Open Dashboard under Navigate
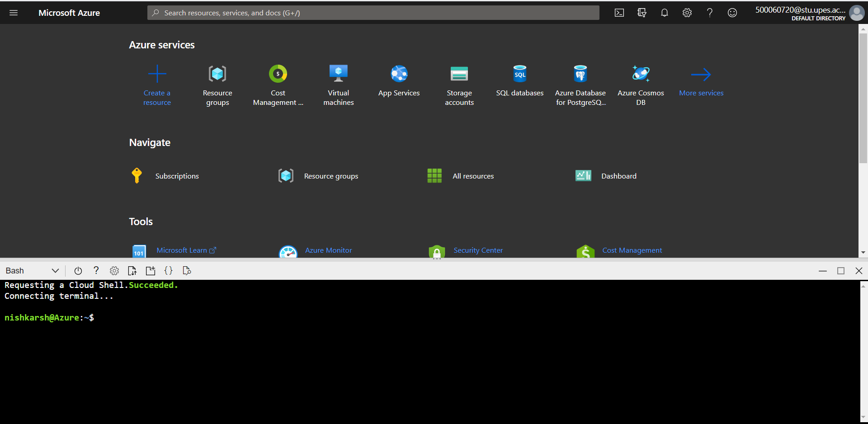 tap(618, 176)
